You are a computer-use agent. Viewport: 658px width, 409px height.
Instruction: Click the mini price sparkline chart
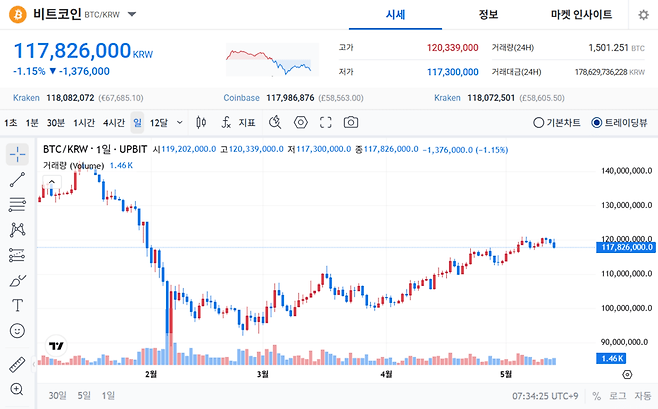coord(272,60)
